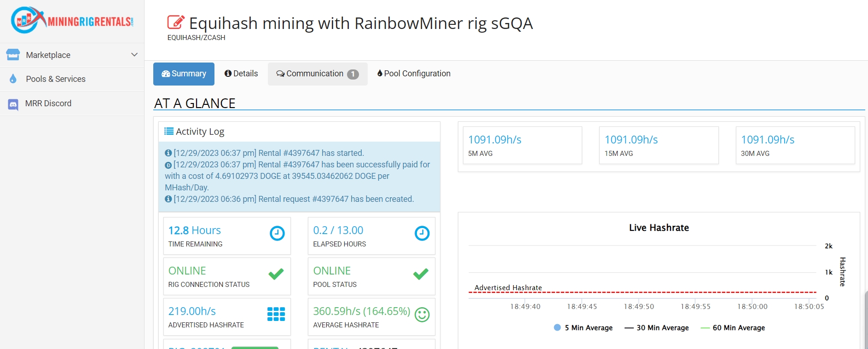Click the Advertised Hashrate dashed line label

[508, 287]
